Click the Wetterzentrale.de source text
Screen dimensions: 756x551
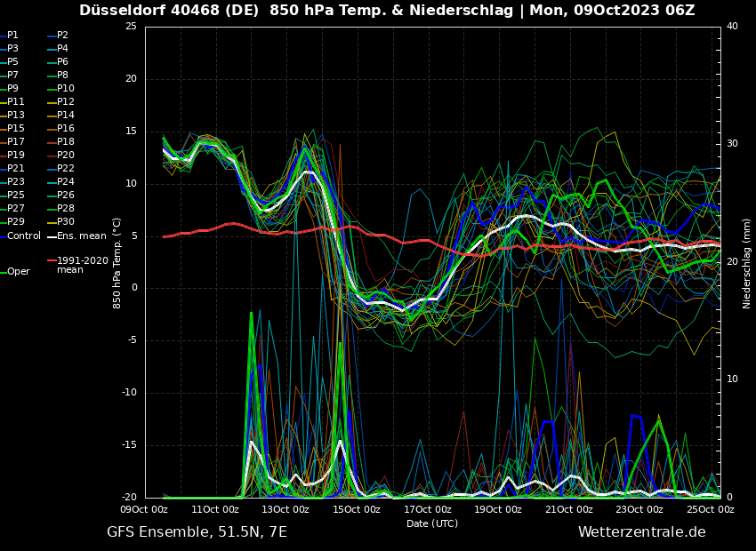tap(641, 531)
